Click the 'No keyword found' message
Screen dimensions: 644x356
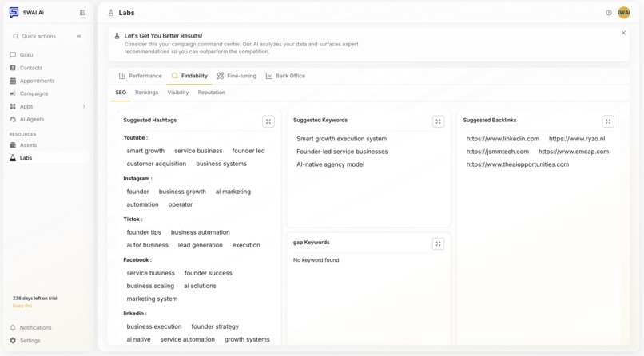[x=316, y=260]
